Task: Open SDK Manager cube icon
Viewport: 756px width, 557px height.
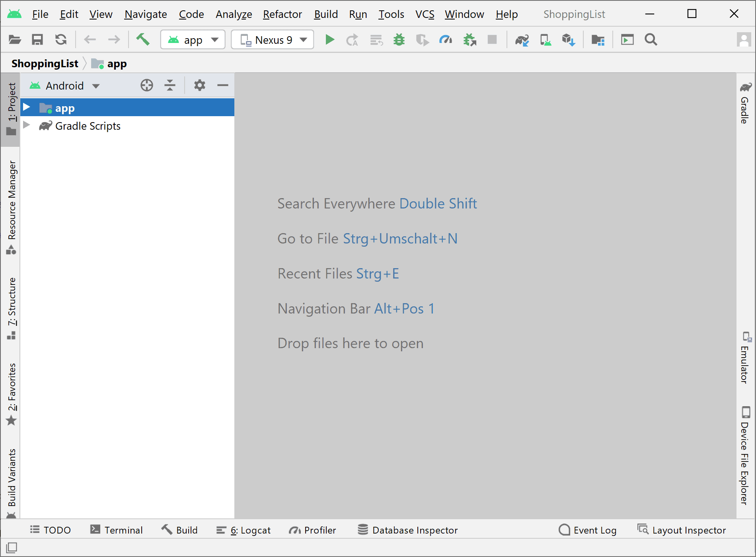Action: (x=569, y=40)
